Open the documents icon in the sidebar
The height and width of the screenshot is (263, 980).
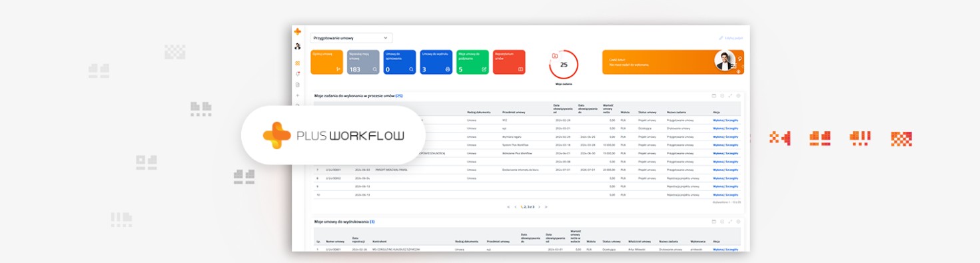click(298, 85)
